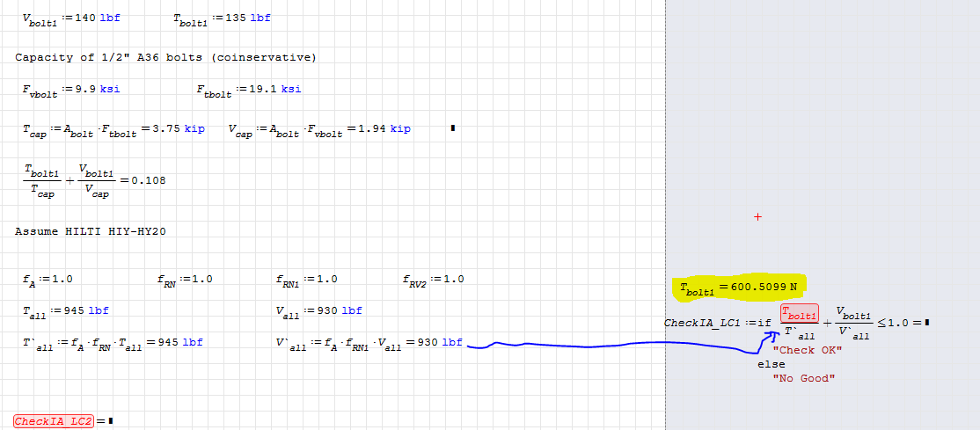Click the "Check OK" string in the if statement
Image resolution: width=980 pixels, height=430 pixels.
807,350
